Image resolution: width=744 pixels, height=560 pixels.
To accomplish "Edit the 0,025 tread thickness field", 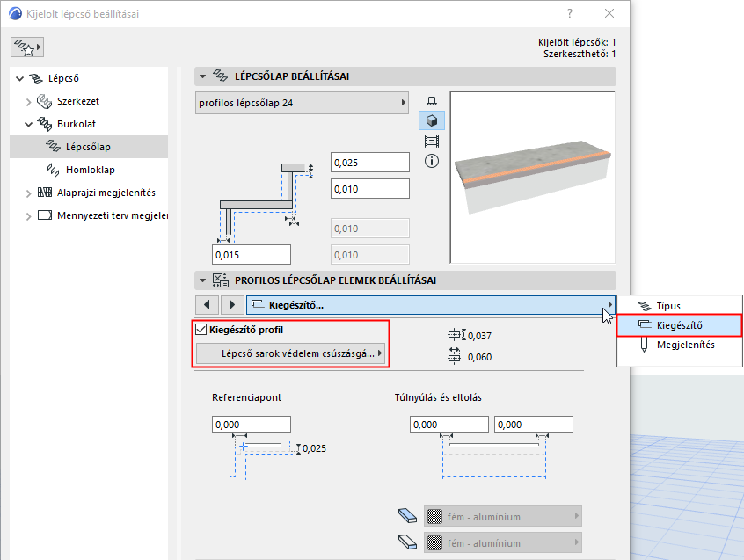I will tap(369, 163).
